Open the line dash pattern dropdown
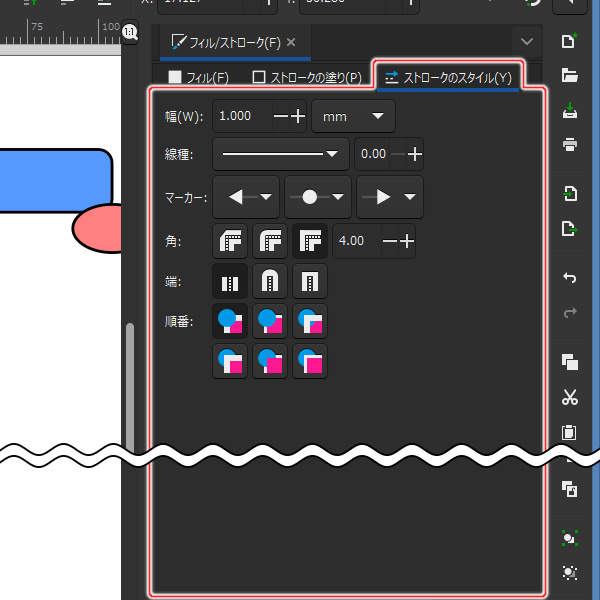 (281, 154)
